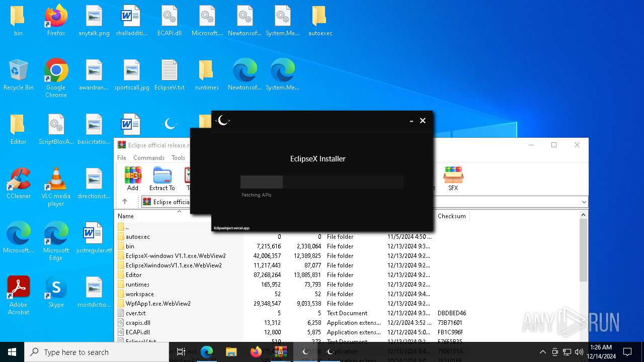The height and width of the screenshot is (362, 644).
Task: Minimize the EclipseX Installer window
Action: (412, 121)
